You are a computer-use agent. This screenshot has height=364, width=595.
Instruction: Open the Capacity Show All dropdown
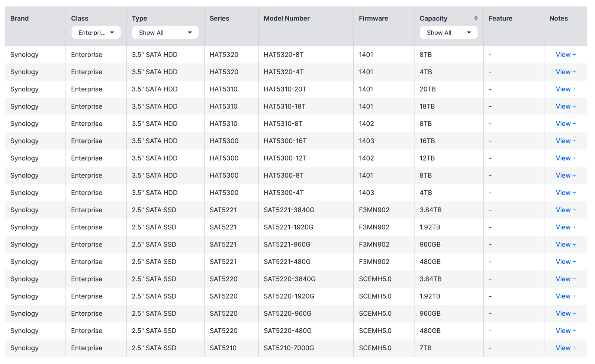pyautogui.click(x=449, y=33)
